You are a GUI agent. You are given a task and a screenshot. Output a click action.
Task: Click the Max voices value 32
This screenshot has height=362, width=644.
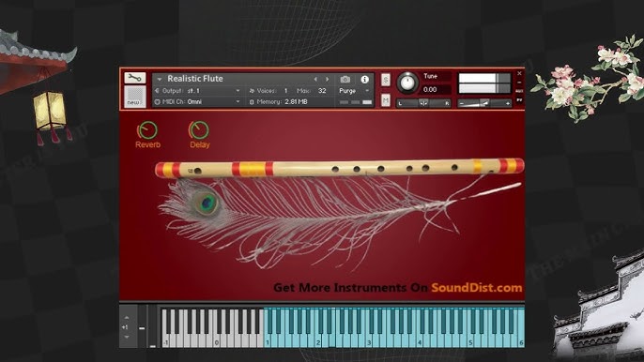322,91
